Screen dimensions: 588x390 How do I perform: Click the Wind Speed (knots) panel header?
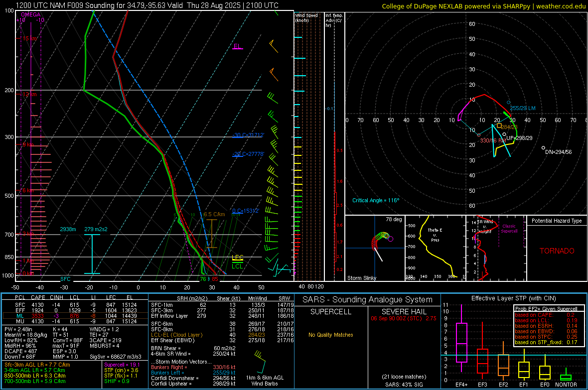pos(306,17)
